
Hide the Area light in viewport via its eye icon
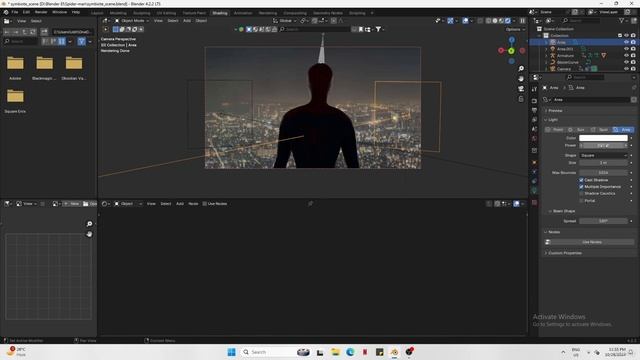coord(626,42)
